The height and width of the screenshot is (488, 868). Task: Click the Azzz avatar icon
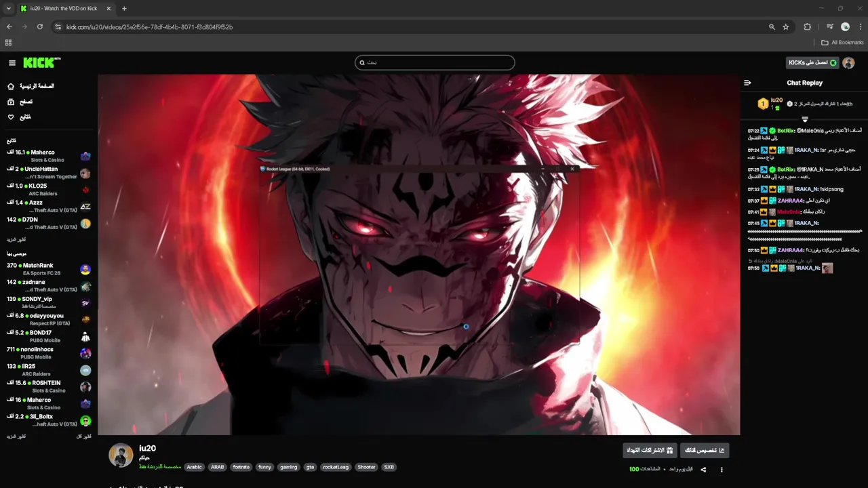coord(85,206)
